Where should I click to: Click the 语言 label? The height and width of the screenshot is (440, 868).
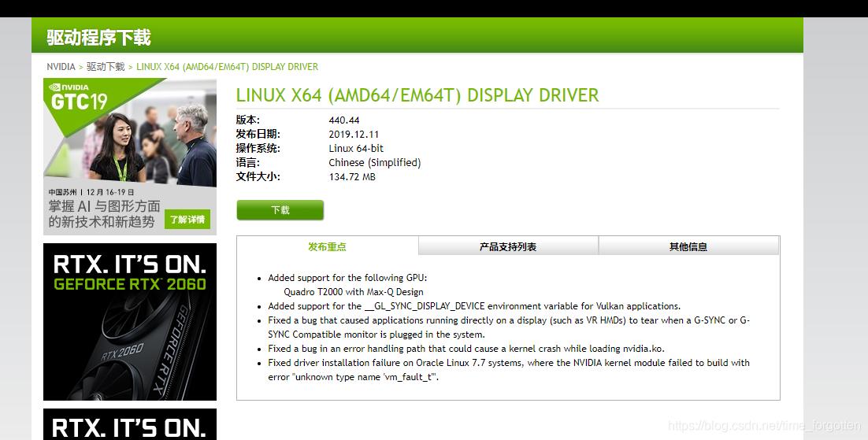(247, 163)
